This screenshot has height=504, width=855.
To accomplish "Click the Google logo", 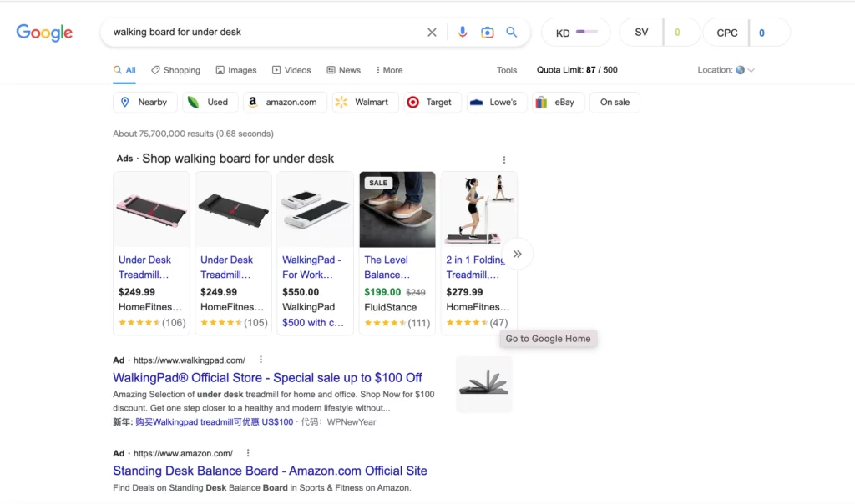I will pos(44,33).
